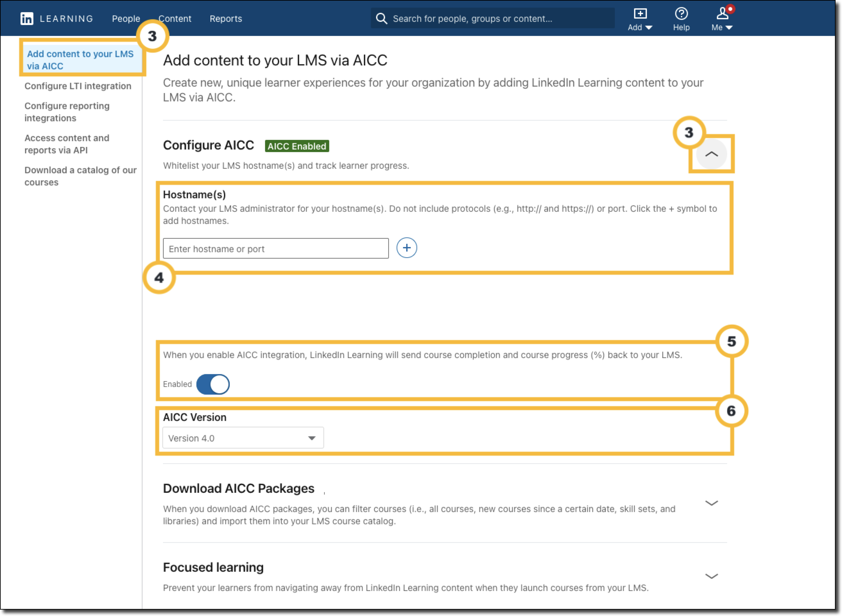Click the Enter hostname or port field
The height and width of the screenshot is (616, 842).
point(276,249)
